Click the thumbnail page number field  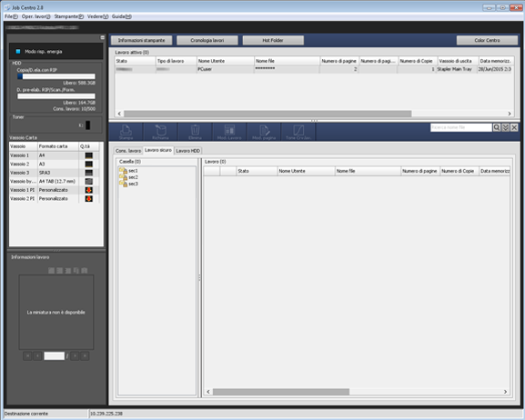point(55,356)
